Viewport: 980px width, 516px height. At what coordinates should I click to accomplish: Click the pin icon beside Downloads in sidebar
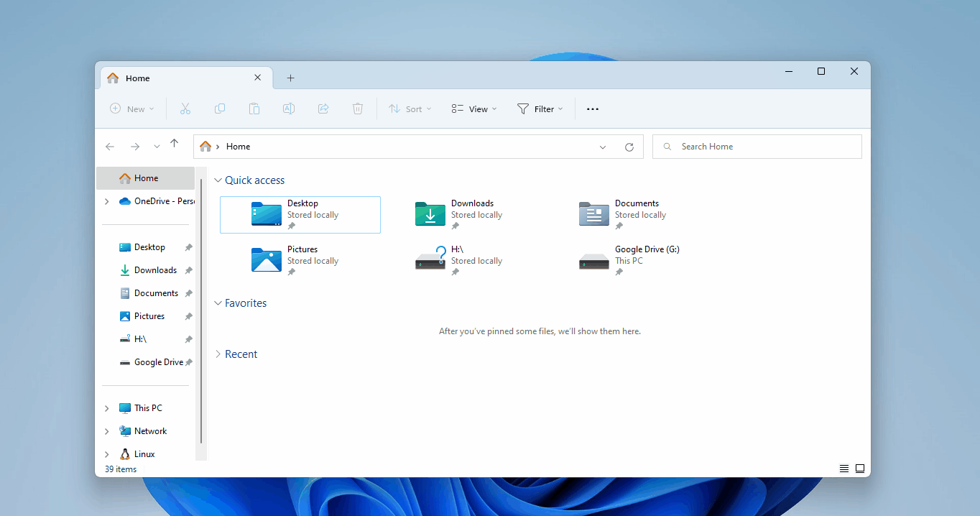click(188, 270)
